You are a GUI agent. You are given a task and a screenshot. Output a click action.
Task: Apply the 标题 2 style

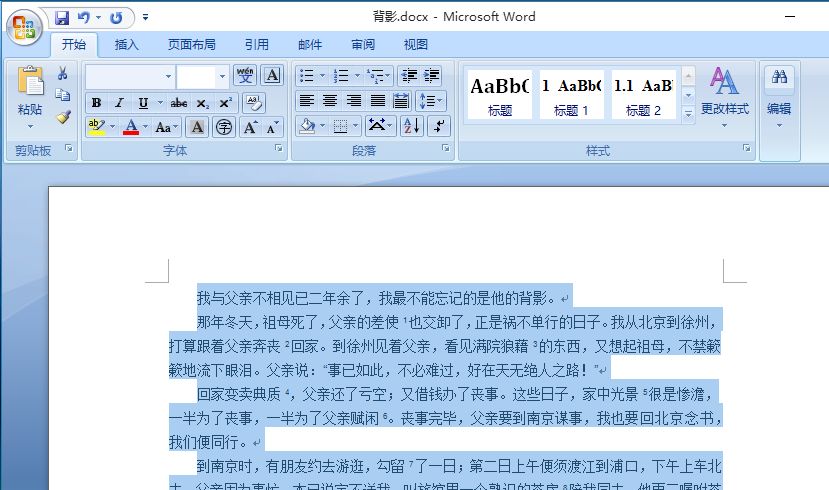(643, 94)
